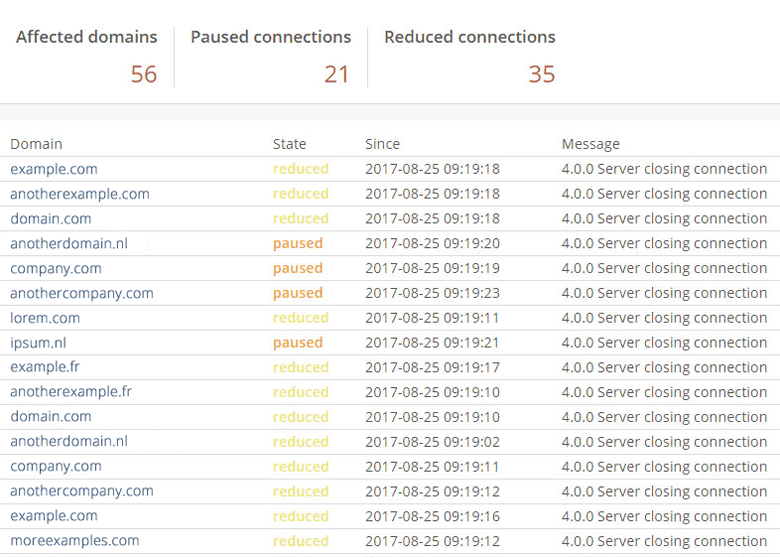Viewport: 780px width, 558px height.
Task: Click the paused state of ipsum.nl
Action: coord(297,343)
